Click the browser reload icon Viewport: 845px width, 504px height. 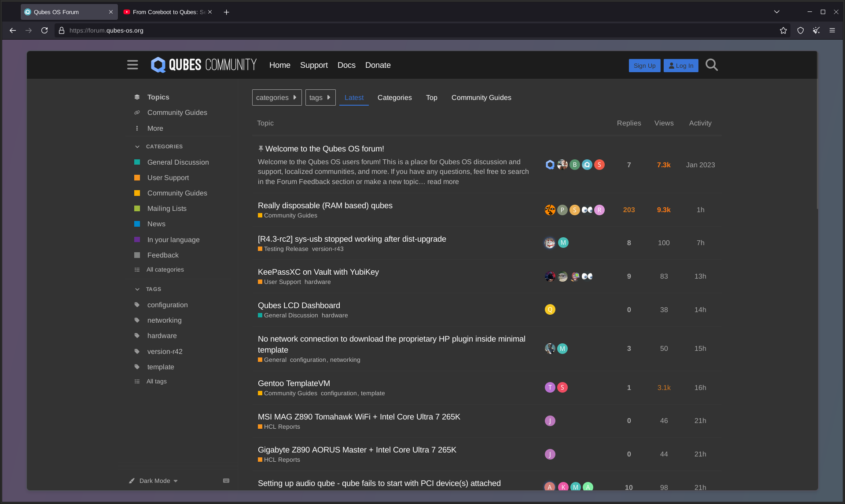coord(44,30)
